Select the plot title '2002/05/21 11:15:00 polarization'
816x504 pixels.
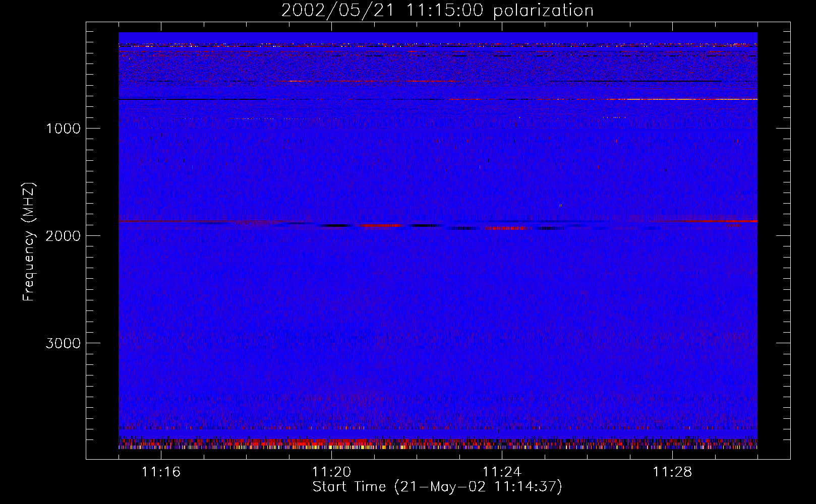[437, 10]
